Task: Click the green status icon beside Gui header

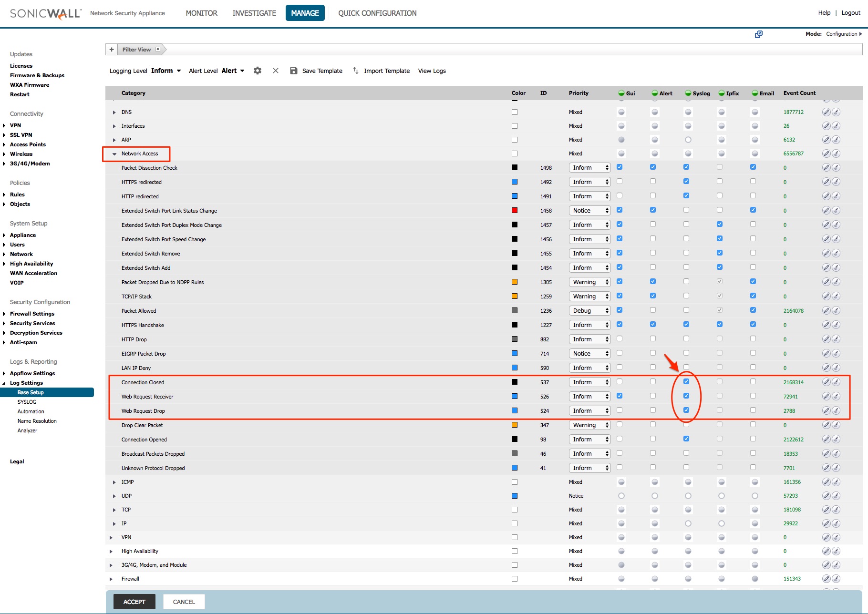Action: 621,93
